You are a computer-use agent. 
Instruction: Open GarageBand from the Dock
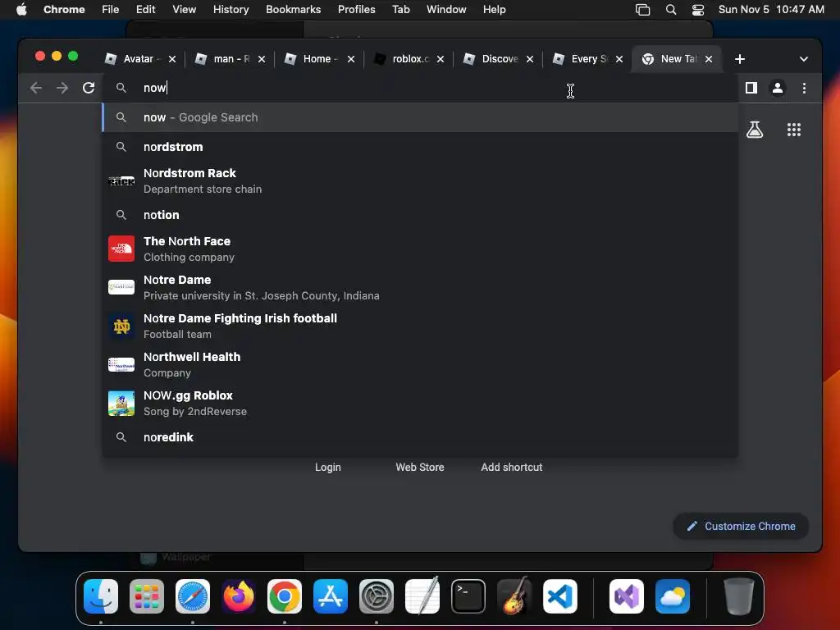point(514,596)
